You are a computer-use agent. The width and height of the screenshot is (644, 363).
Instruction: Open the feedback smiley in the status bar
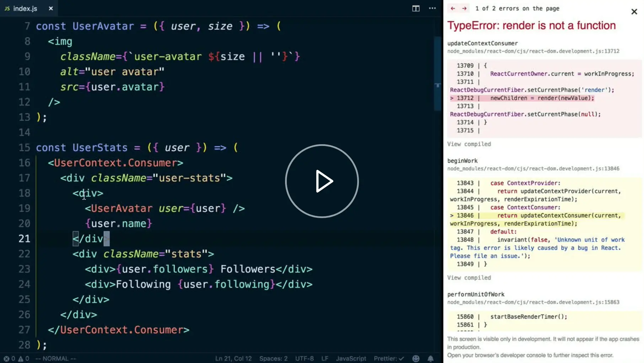(x=415, y=358)
